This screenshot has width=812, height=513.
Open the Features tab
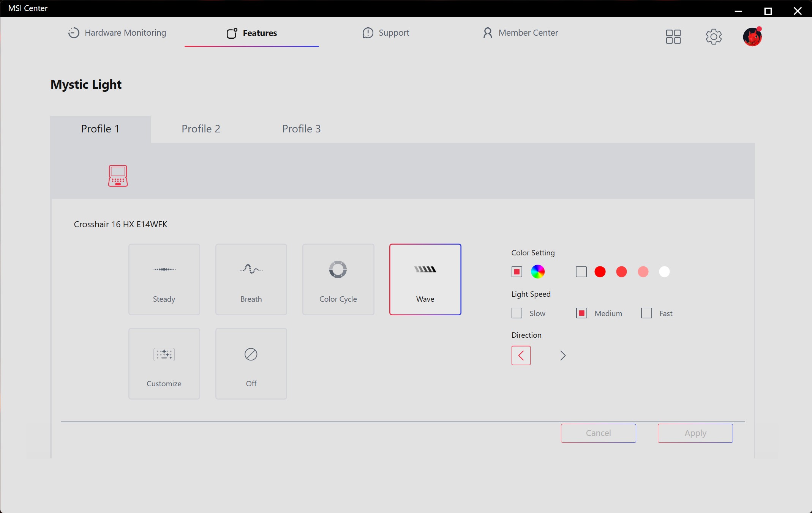(251, 33)
